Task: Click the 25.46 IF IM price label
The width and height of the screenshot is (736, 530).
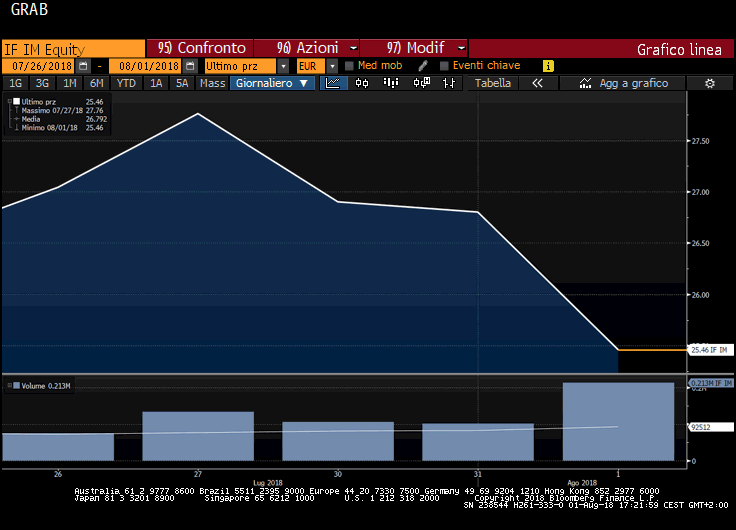Action: coord(710,350)
